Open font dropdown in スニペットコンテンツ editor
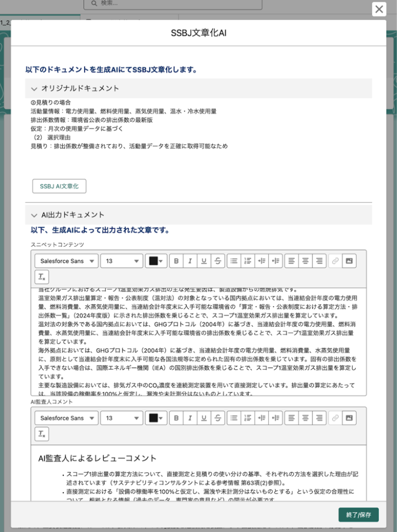The height and width of the screenshot is (532, 397). (x=66, y=261)
